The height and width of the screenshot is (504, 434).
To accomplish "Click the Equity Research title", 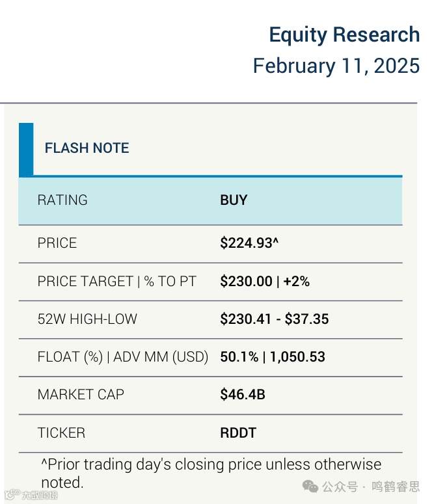I will coord(344,34).
